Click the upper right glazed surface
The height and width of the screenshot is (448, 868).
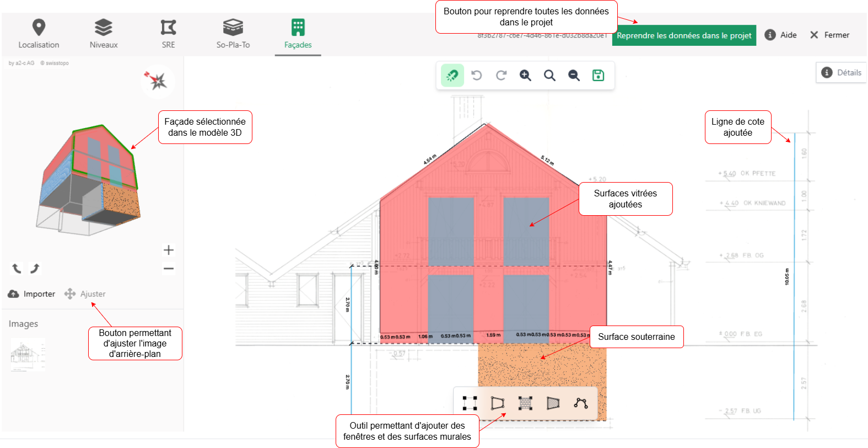tap(526, 231)
